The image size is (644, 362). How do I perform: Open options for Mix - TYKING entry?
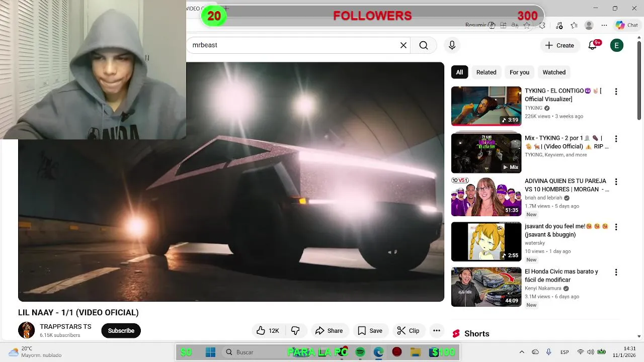point(616,138)
